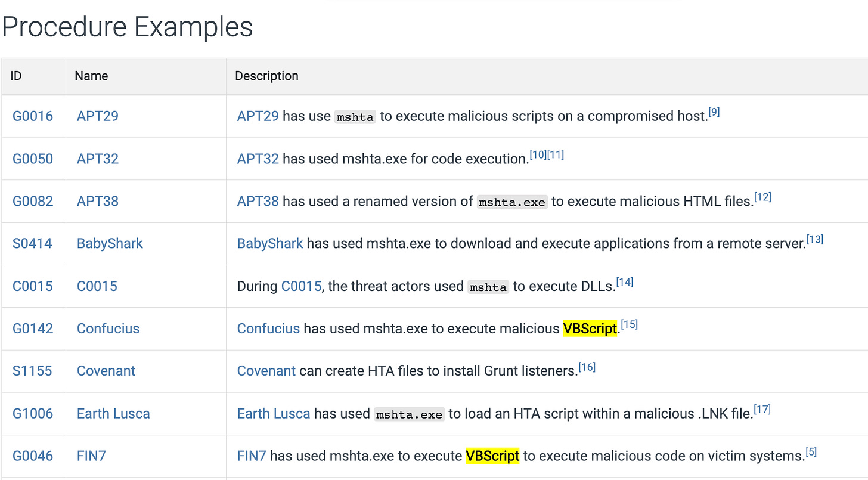Click the mshta code text in C0015 row
Image resolution: width=868 pixels, height=480 pixels.
pyautogui.click(x=488, y=287)
